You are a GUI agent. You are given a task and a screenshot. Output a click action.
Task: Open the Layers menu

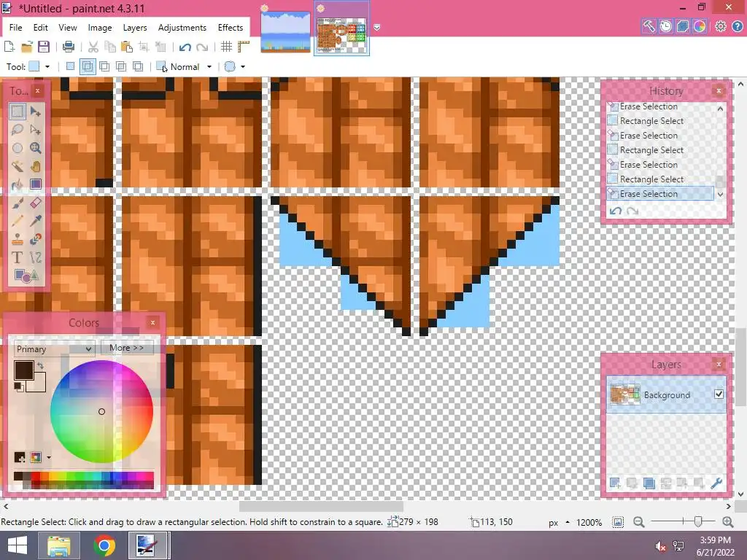tap(135, 28)
